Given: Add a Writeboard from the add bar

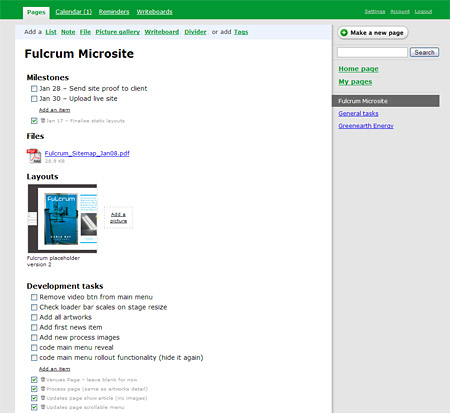Looking at the screenshot, I should point(161,32).
